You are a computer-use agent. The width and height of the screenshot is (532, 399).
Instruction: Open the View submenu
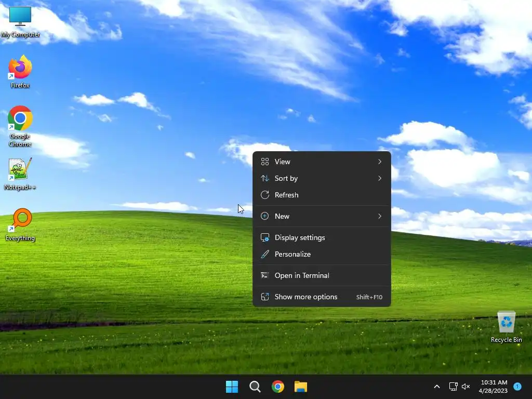tap(322, 162)
